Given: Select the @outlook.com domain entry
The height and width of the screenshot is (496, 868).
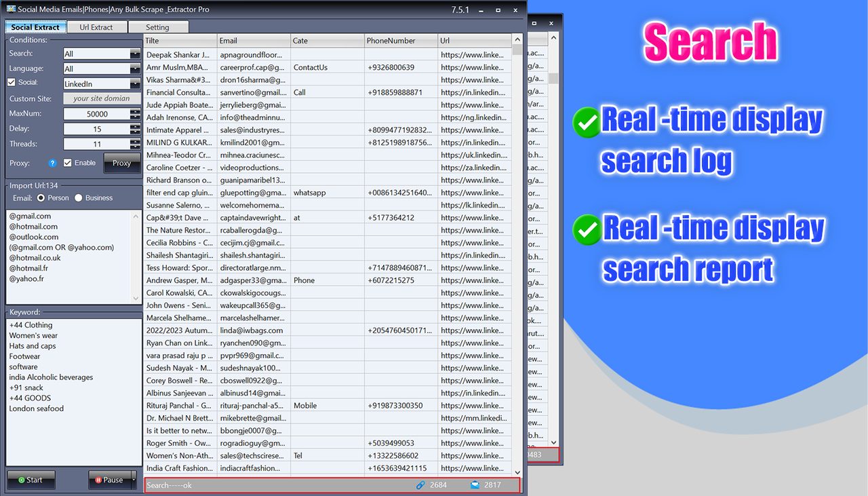Looking at the screenshot, I should [x=34, y=237].
